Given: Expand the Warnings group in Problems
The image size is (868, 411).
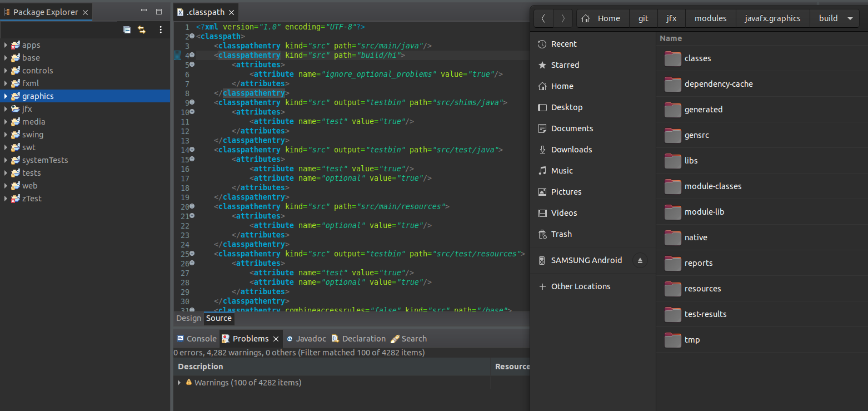Looking at the screenshot, I should (179, 383).
